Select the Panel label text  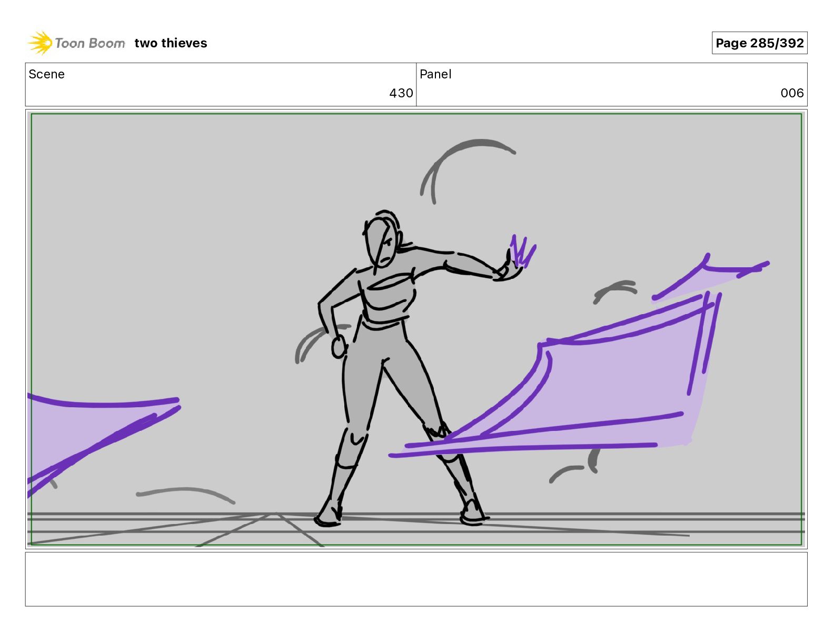click(x=435, y=74)
